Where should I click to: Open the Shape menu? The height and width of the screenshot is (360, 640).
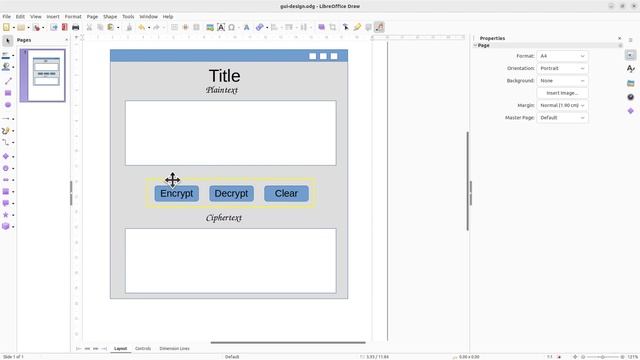[x=110, y=17]
